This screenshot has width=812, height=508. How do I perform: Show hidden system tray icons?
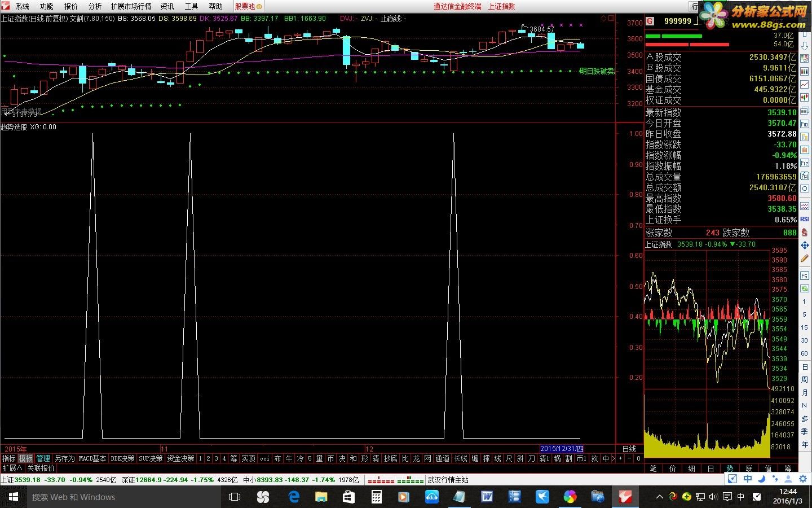(660, 497)
